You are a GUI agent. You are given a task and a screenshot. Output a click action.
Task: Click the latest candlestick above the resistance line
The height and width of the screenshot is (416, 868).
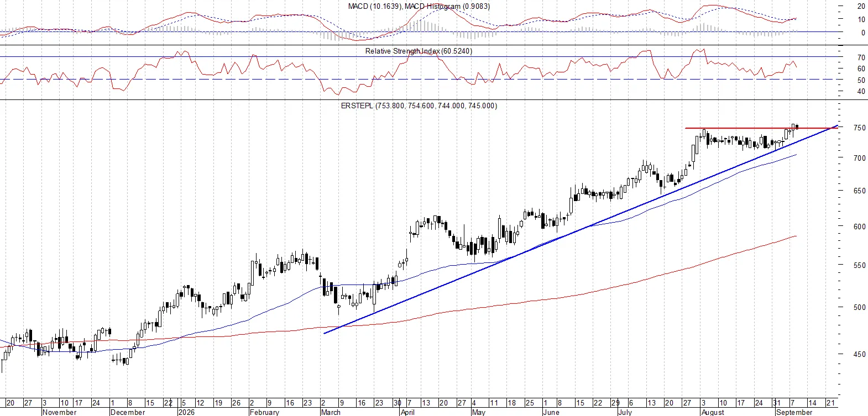pos(797,127)
